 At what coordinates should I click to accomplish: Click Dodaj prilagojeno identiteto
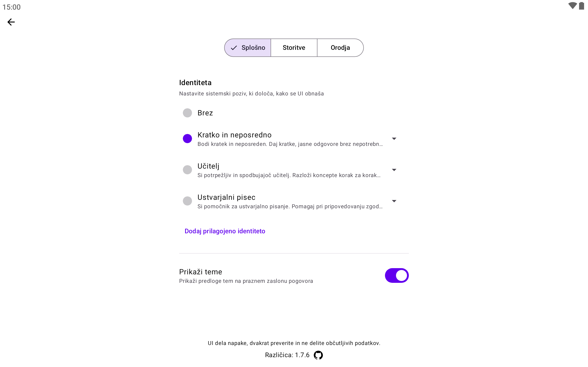click(225, 231)
